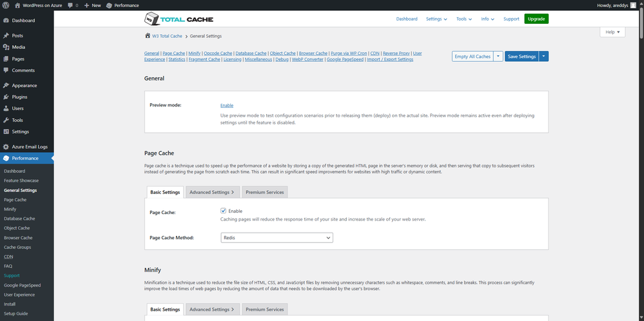This screenshot has height=321, width=644.
Task: Click the Comments icon in sidebar
Action: pos(6,70)
